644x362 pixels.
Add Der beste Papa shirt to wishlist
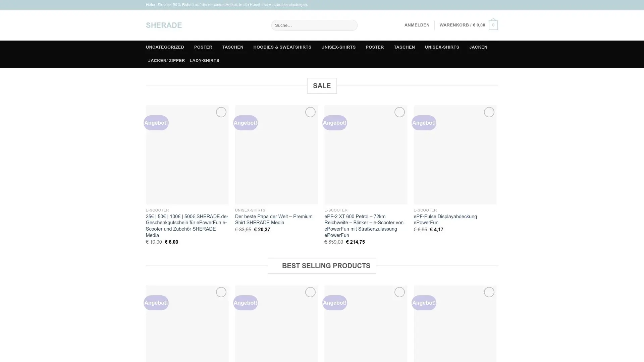310,112
